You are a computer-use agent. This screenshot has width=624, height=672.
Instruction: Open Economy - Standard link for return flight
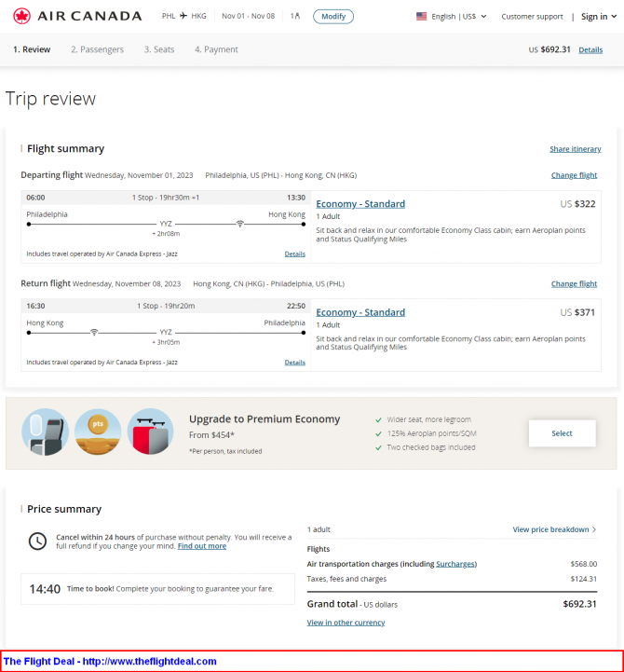pos(360,312)
